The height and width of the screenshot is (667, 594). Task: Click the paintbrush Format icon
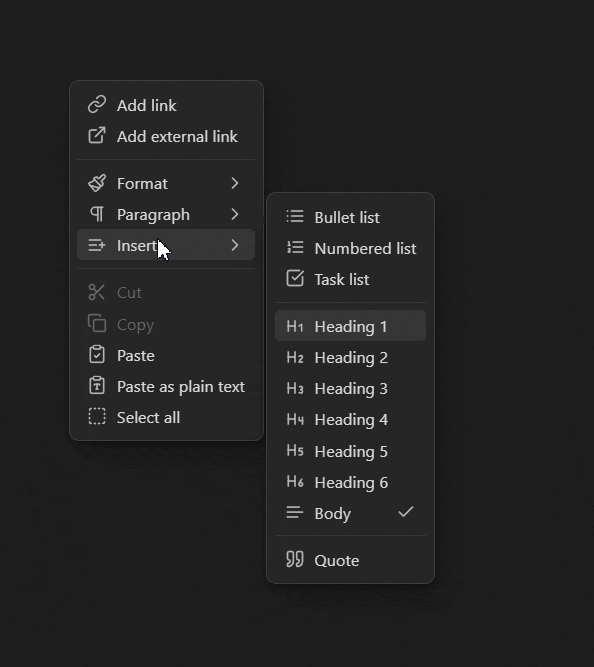pos(97,183)
